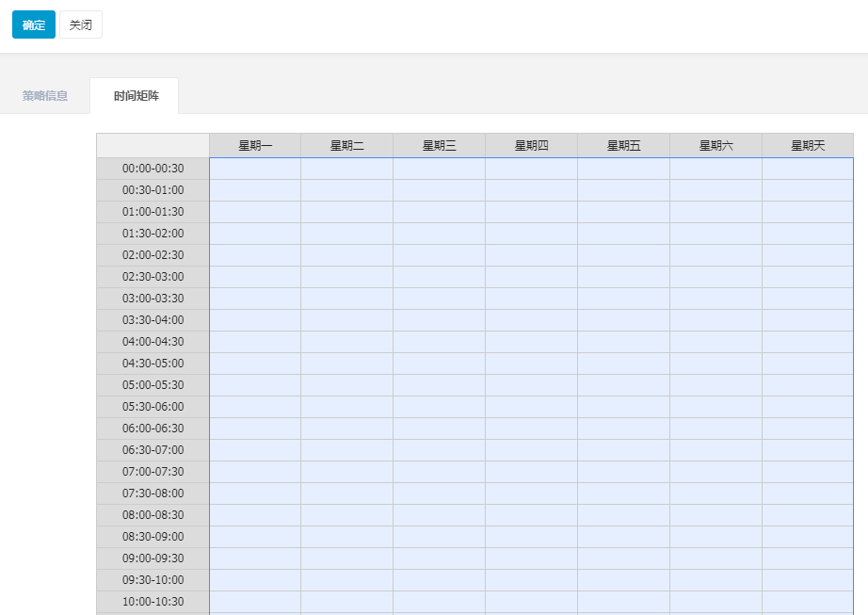The width and height of the screenshot is (868, 615).
Task: Select the 时间矩阵 tab
Action: [137, 96]
